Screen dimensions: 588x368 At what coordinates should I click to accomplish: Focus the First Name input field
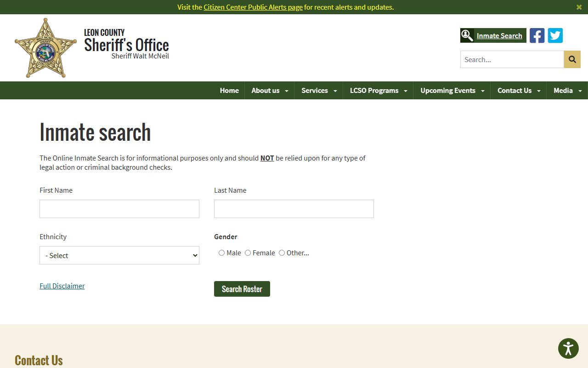click(x=119, y=209)
